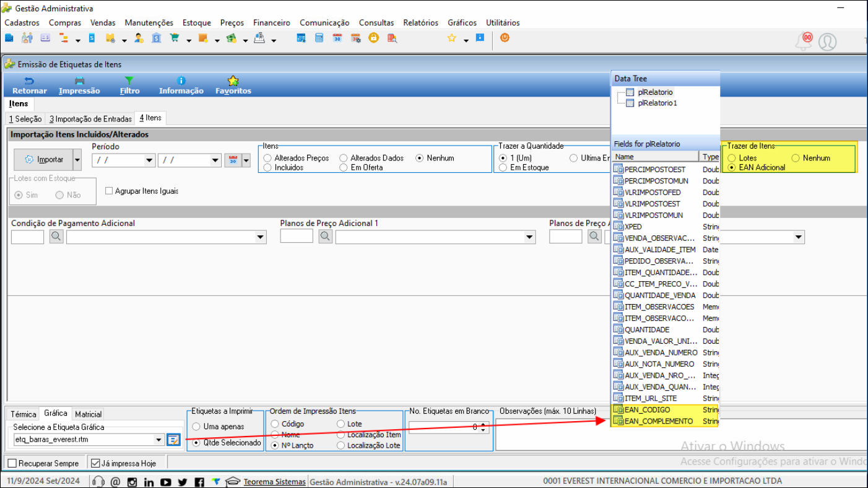Image resolution: width=868 pixels, height=488 pixels.
Task: Click the magnifier beside Planos de Preço Adicional 1
Action: (x=326, y=236)
